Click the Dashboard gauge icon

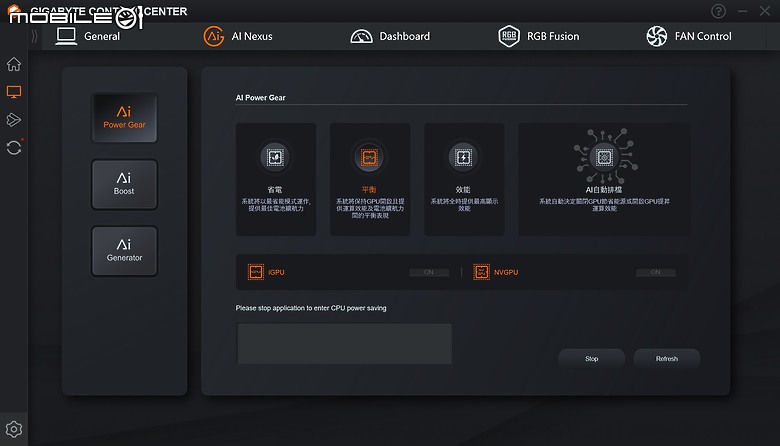pos(362,36)
